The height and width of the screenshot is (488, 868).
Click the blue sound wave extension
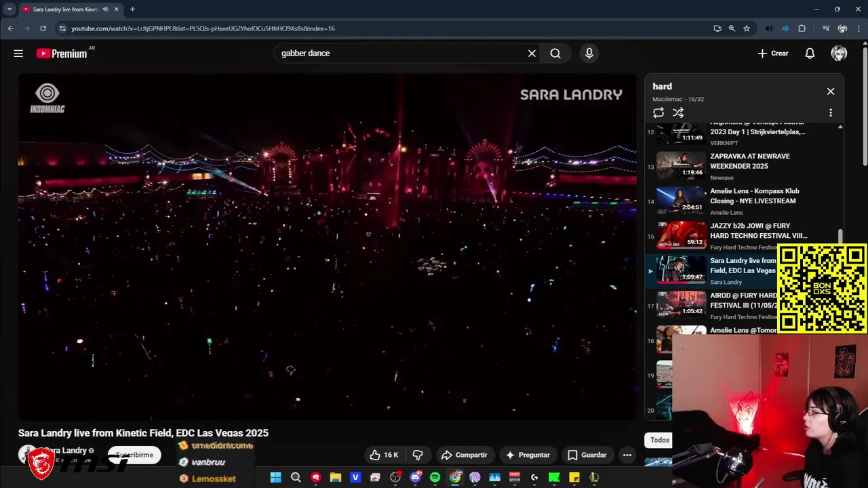coord(785,28)
